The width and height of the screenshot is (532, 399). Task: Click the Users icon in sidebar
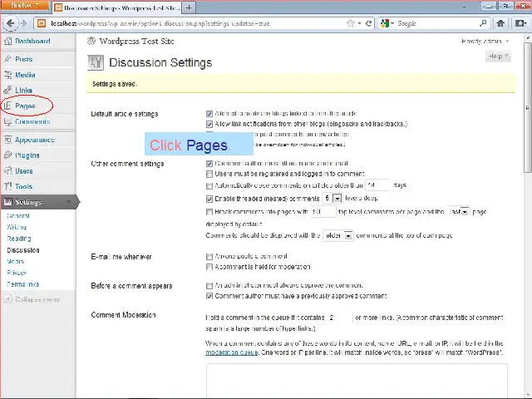[x=7, y=170]
